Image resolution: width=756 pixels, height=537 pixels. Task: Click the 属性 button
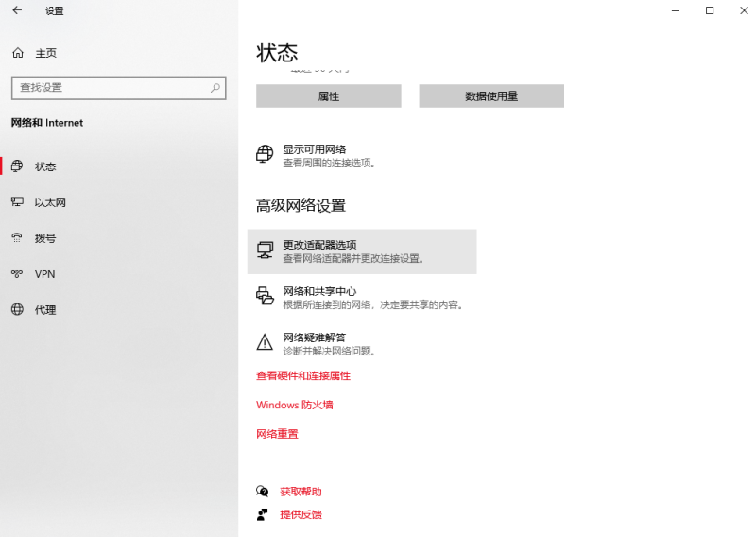click(x=328, y=96)
